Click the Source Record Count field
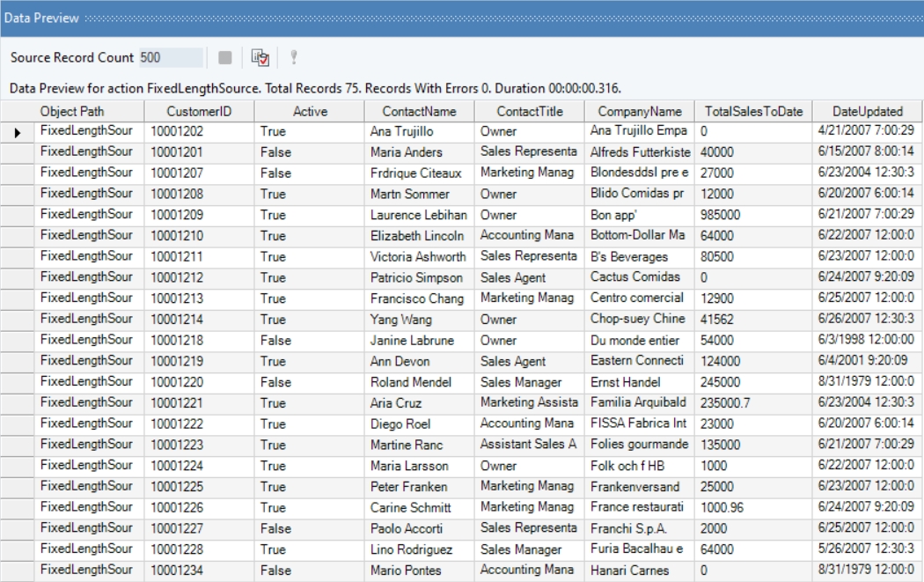Screen dimensions: 924x582 (x=171, y=57)
